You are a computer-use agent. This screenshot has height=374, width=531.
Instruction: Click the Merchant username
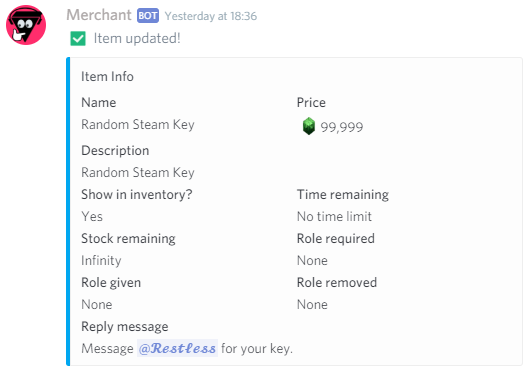(99, 15)
